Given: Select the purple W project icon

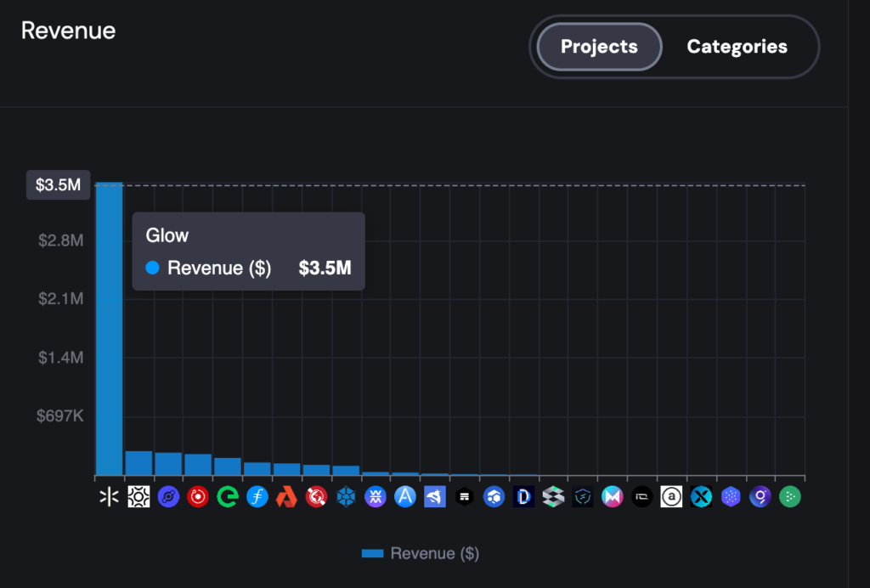Looking at the screenshot, I should tap(376, 496).
